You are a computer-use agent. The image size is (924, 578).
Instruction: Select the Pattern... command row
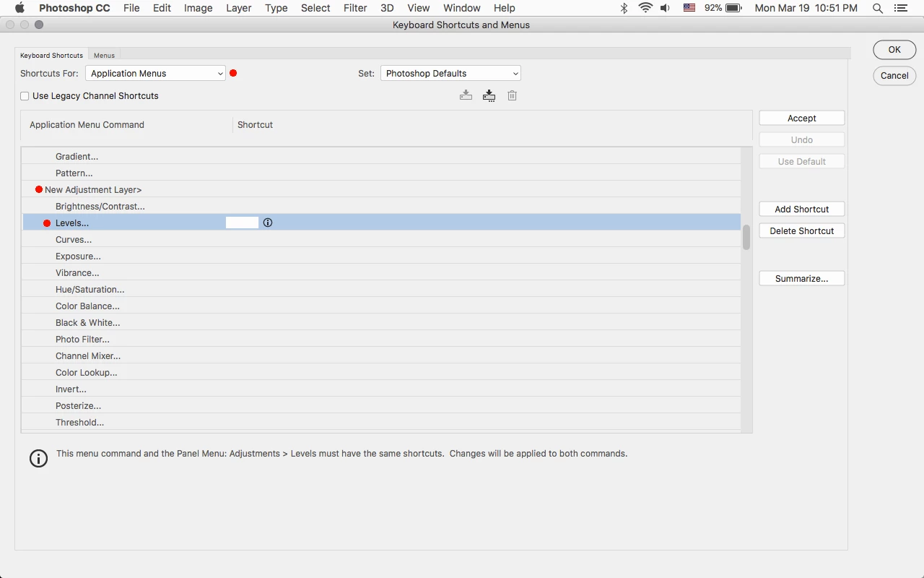381,173
